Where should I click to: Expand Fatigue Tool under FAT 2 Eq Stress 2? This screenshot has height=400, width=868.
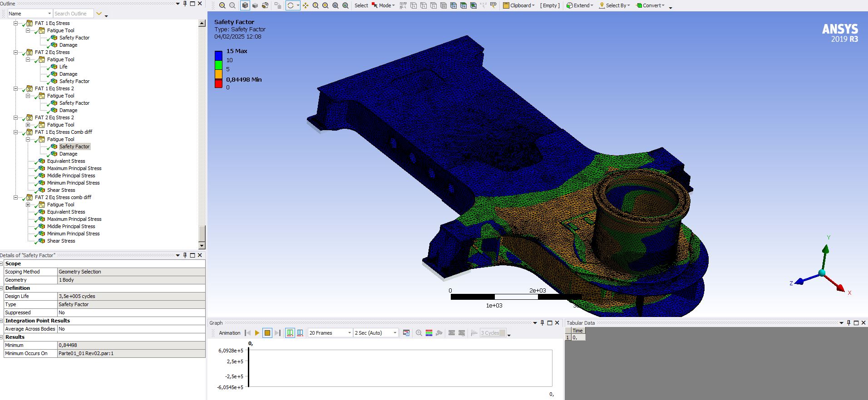(28, 125)
